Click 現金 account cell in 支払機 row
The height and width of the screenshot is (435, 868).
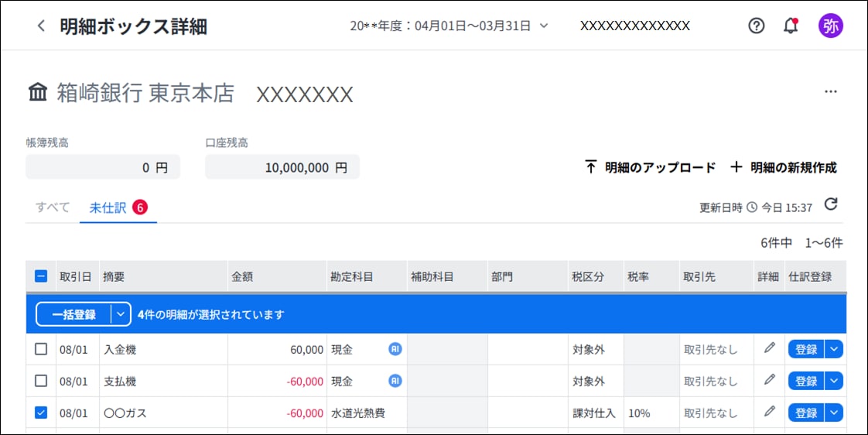(367, 382)
